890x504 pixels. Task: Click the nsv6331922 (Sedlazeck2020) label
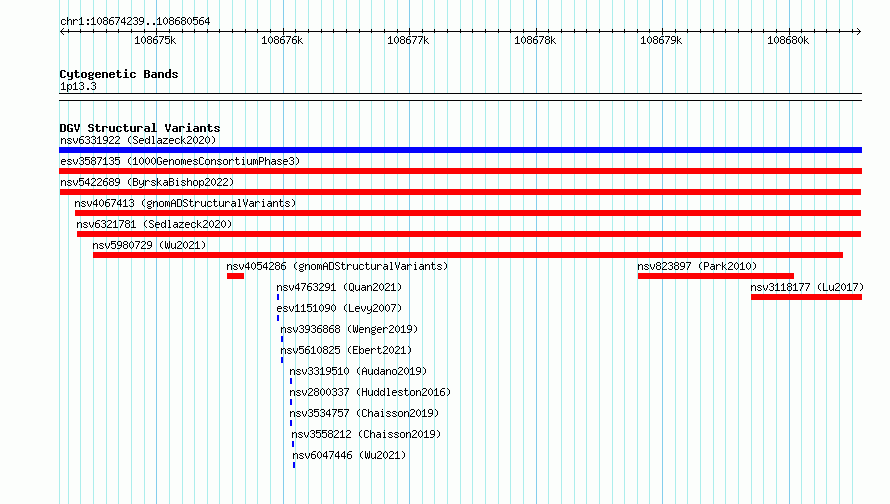pos(138,140)
